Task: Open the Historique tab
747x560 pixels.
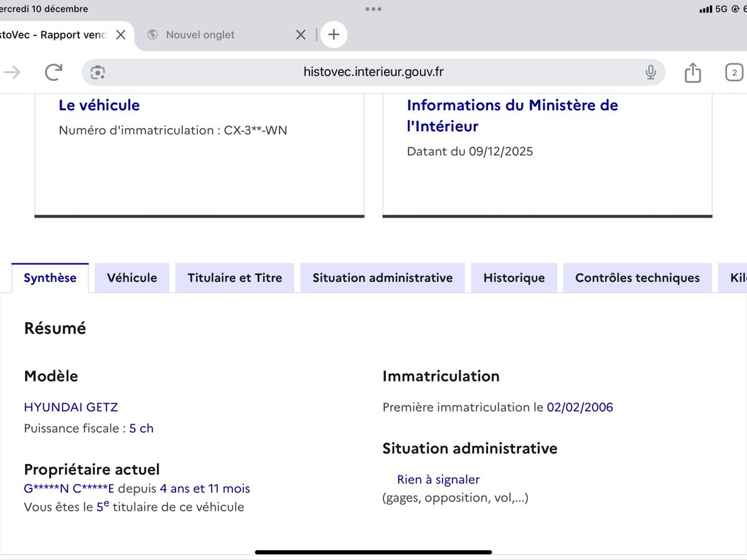Action: coord(514,278)
